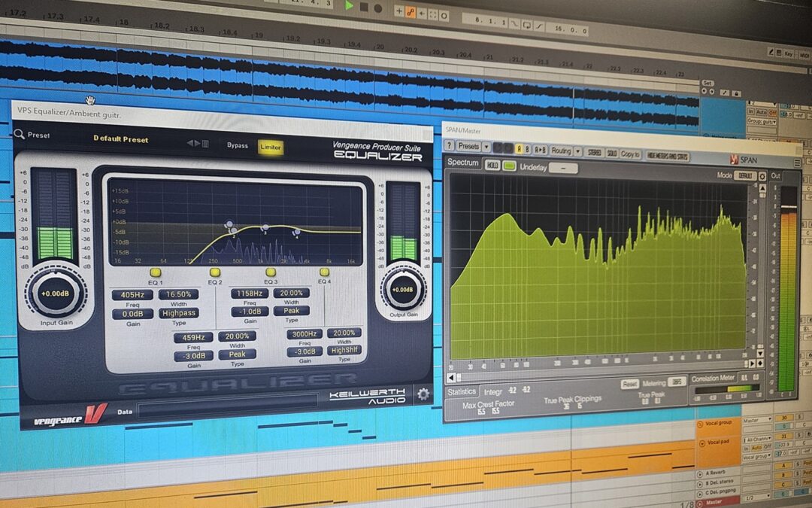Switch to the Statistics tab in SPAN
Viewport: 812px width, 508px height.
462,392
